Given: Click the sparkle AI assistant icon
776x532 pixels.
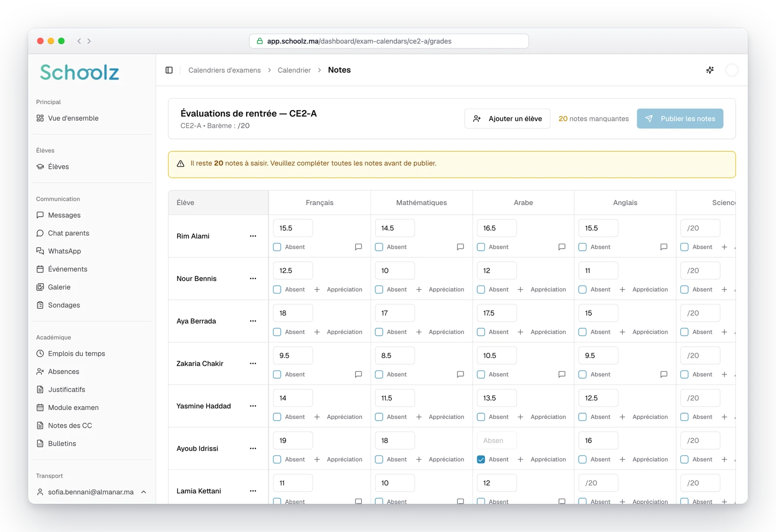Looking at the screenshot, I should [x=710, y=70].
